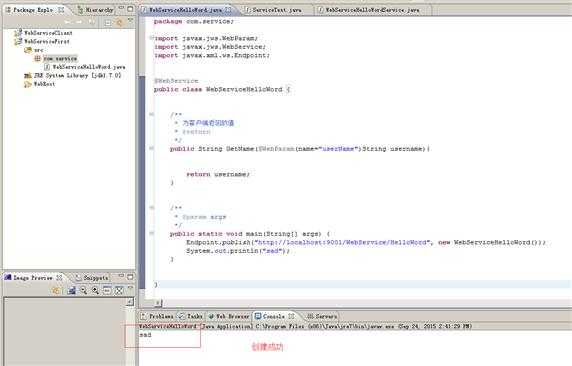The image size is (572, 366).
Task: Close the Image Preview tab
Action: (x=59, y=277)
